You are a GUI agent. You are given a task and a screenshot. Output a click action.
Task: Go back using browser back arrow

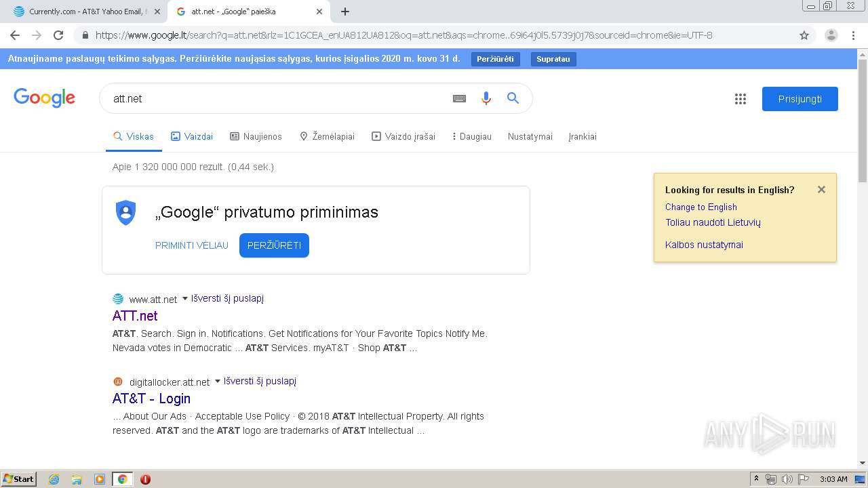[x=15, y=35]
